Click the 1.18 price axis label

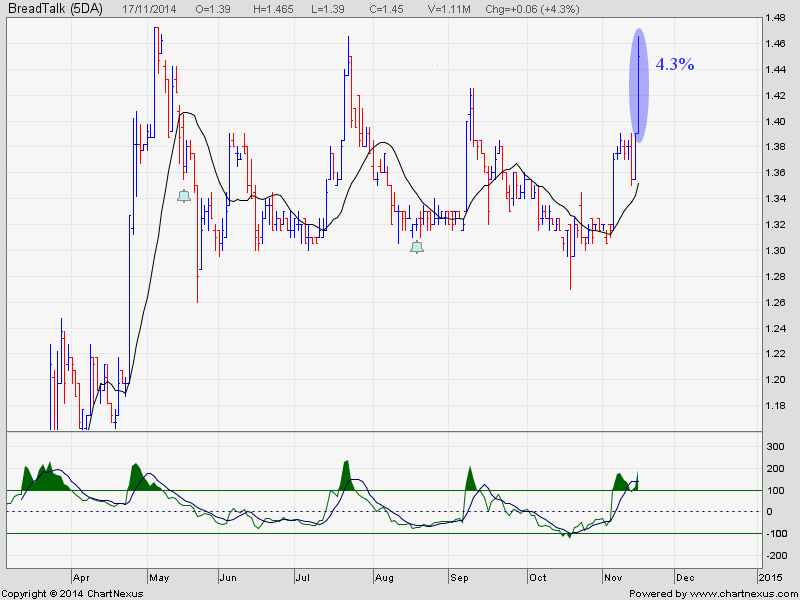776,406
